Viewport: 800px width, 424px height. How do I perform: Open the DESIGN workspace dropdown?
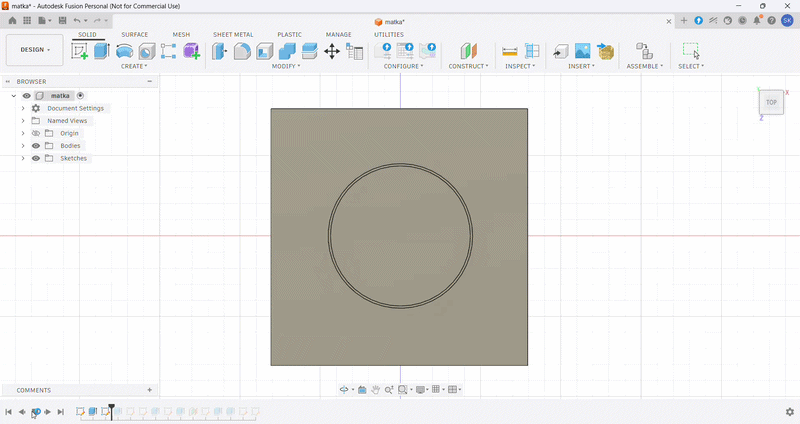coord(35,49)
